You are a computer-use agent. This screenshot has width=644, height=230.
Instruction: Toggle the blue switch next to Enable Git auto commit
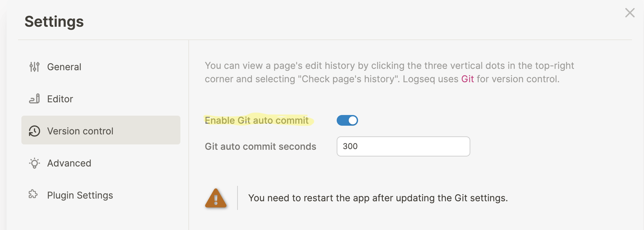(347, 120)
